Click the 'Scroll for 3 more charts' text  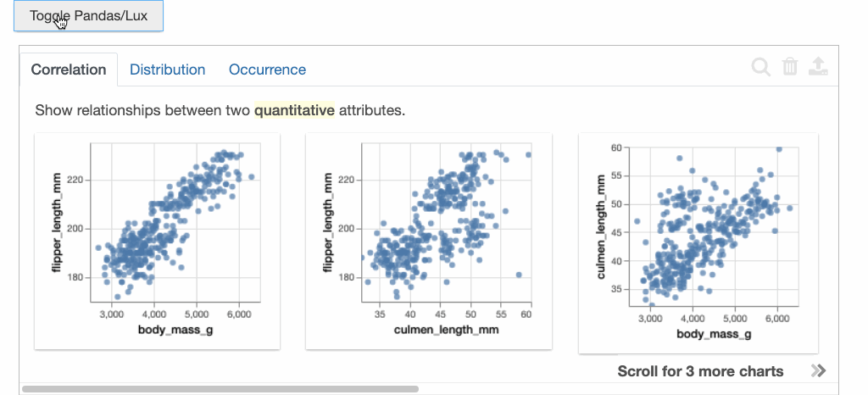pyautogui.click(x=700, y=371)
